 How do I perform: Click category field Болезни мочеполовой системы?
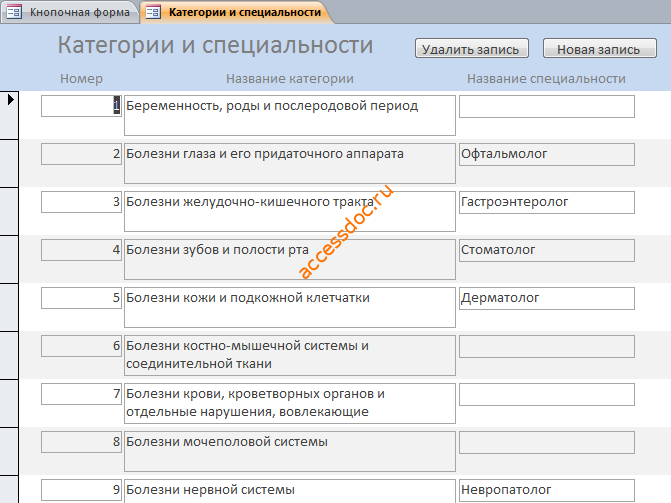(x=290, y=451)
